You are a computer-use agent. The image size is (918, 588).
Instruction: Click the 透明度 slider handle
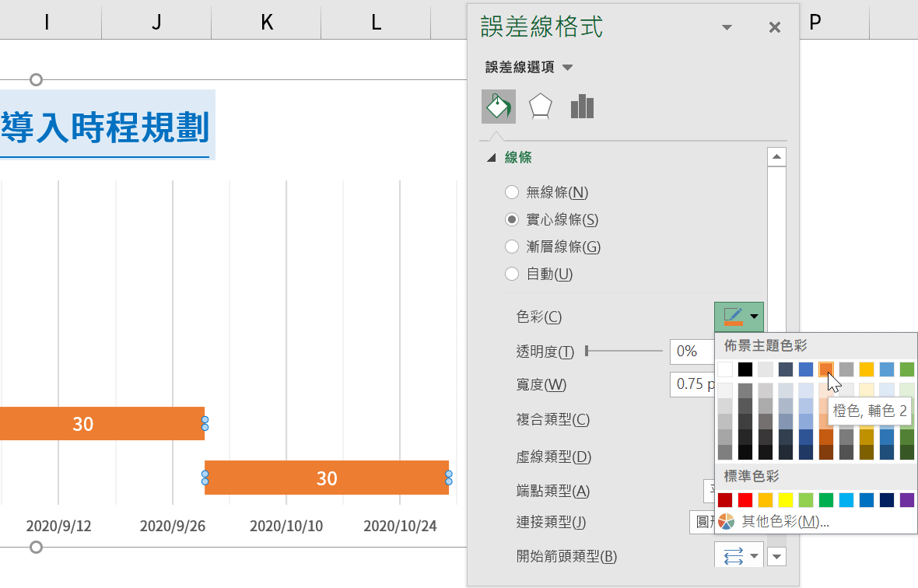coord(587,351)
